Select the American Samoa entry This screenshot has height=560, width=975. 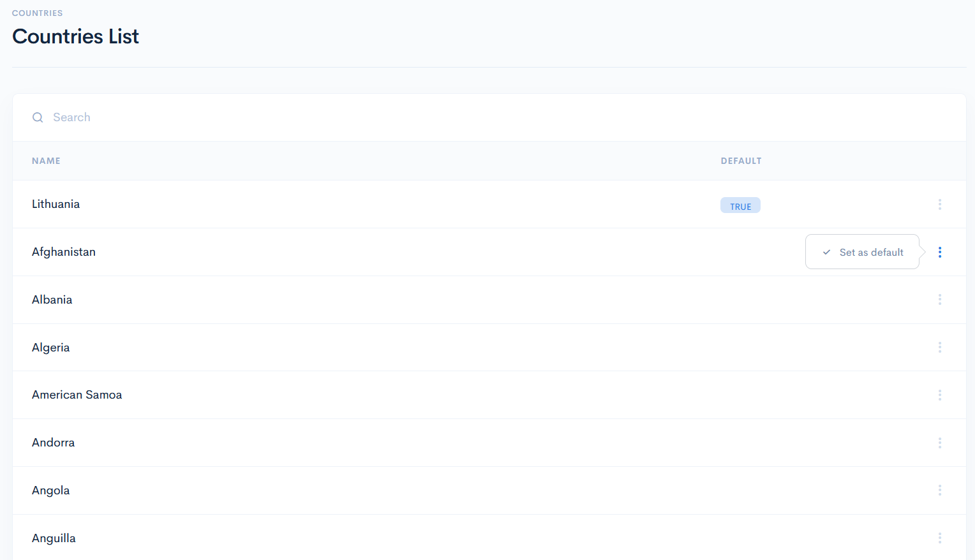(77, 395)
